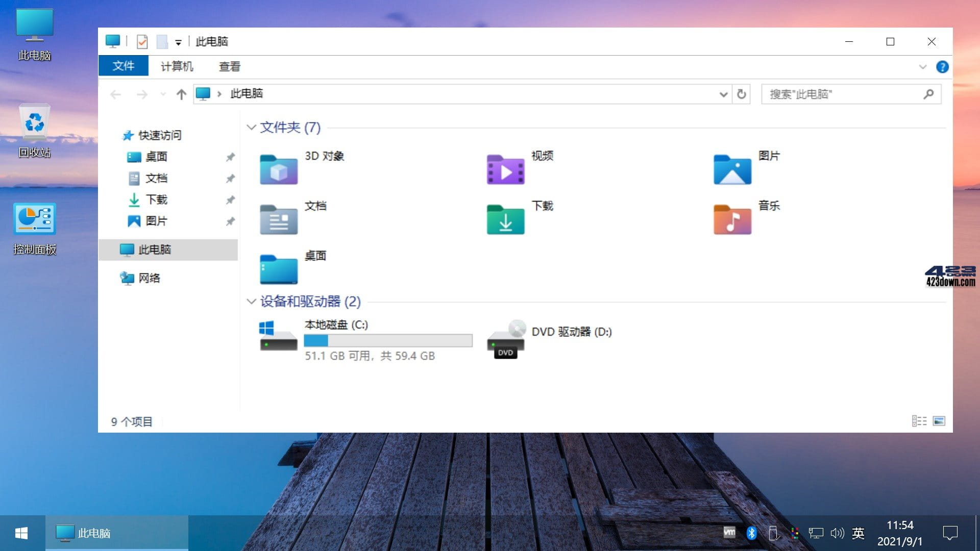Click the Properties icon in the quick access toolbar
Viewport: 980px width, 551px height.
click(142, 41)
